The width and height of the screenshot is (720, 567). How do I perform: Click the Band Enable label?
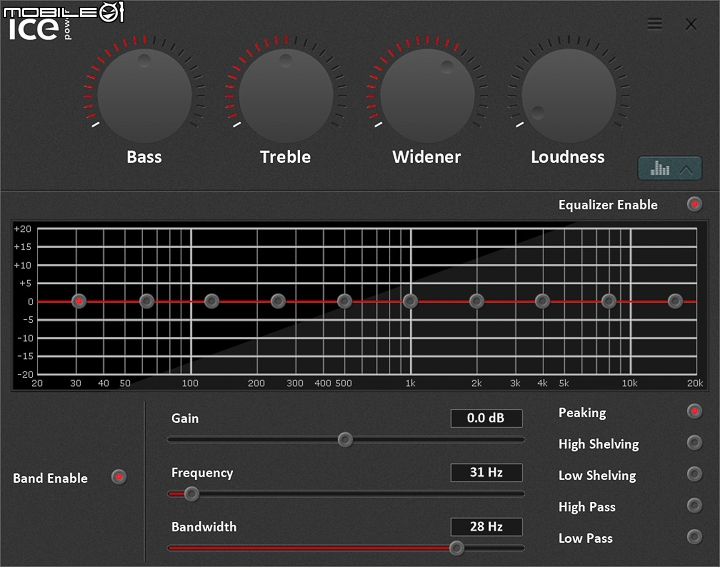click(x=50, y=478)
